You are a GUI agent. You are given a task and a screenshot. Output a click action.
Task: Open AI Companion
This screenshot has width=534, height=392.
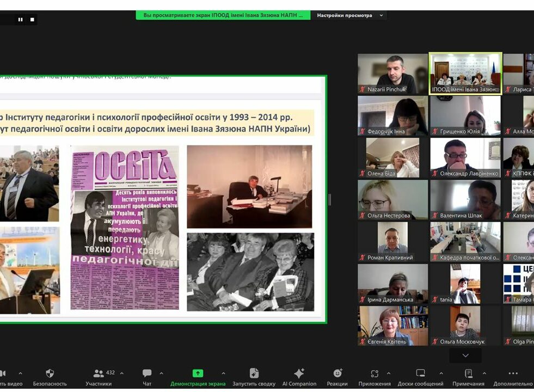(299, 373)
